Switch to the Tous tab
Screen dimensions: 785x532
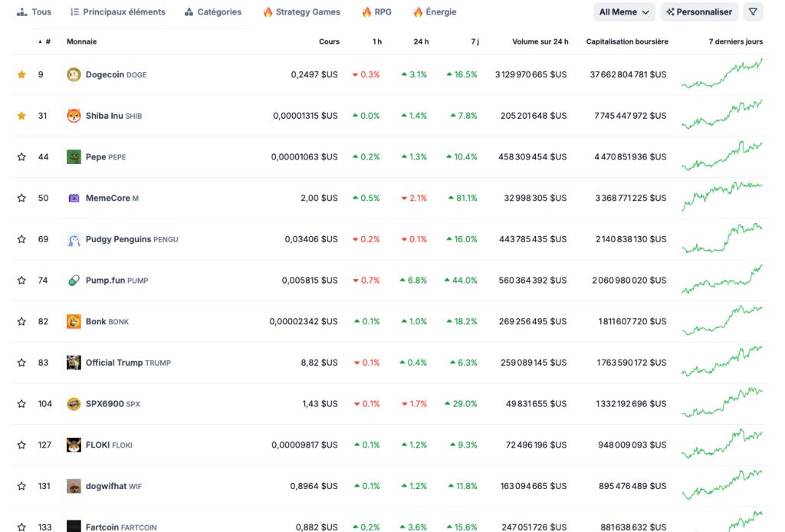click(34, 12)
